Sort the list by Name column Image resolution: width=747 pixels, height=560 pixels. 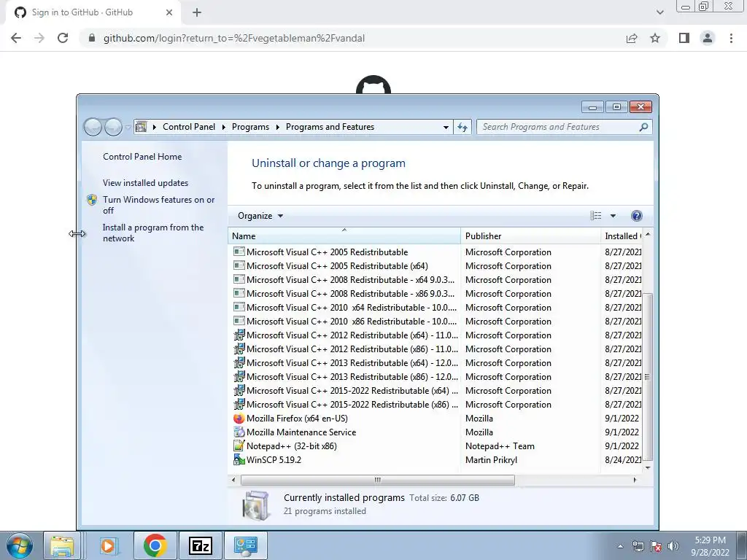coord(344,236)
